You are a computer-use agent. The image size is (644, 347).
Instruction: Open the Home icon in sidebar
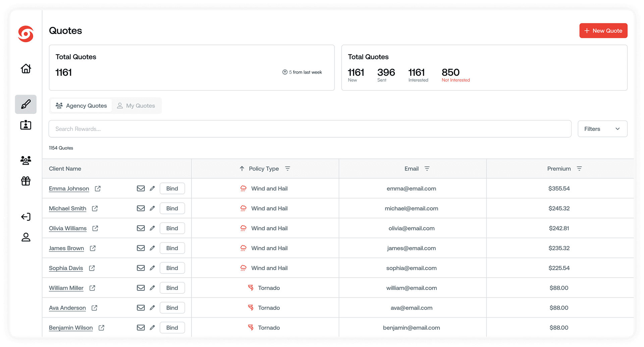coord(26,69)
